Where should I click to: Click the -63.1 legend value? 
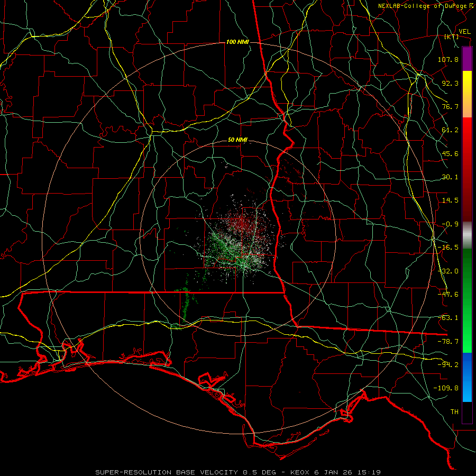[448, 318]
